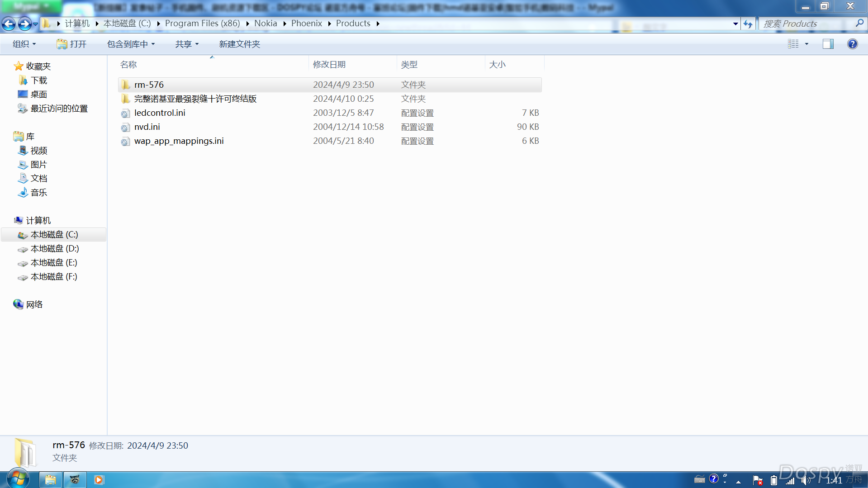Select 本地磁盘 (D:) in the sidebar
Viewport: 868px width, 488px height.
pos(54,249)
